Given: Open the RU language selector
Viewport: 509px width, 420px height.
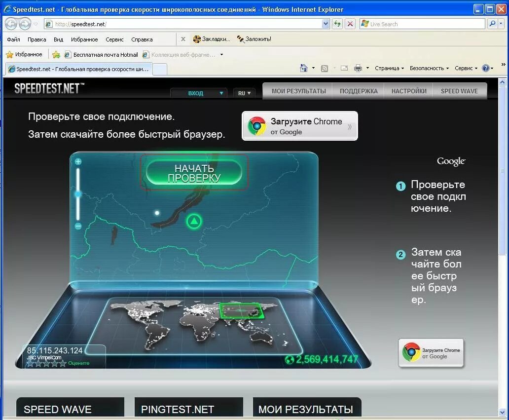Looking at the screenshot, I should [244, 93].
